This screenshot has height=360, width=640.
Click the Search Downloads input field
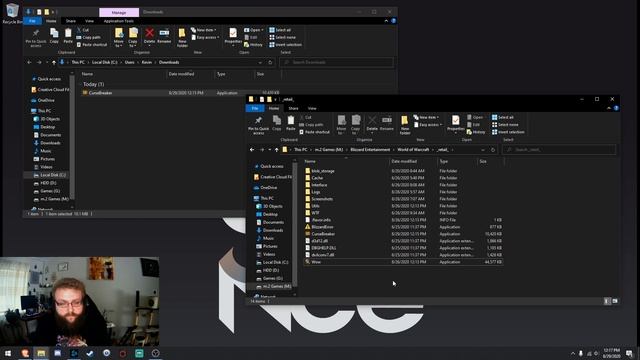(337, 62)
